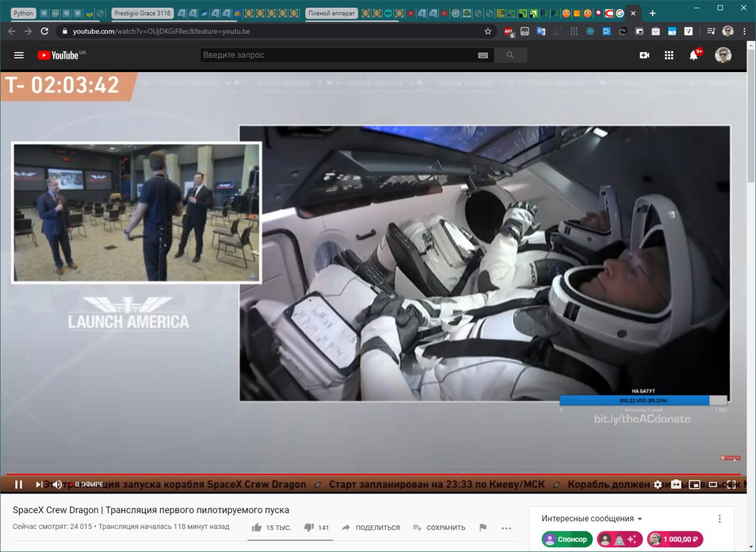Click ПОДЕЛИТЬСЯ to share the video
The image size is (756, 552).
370,527
